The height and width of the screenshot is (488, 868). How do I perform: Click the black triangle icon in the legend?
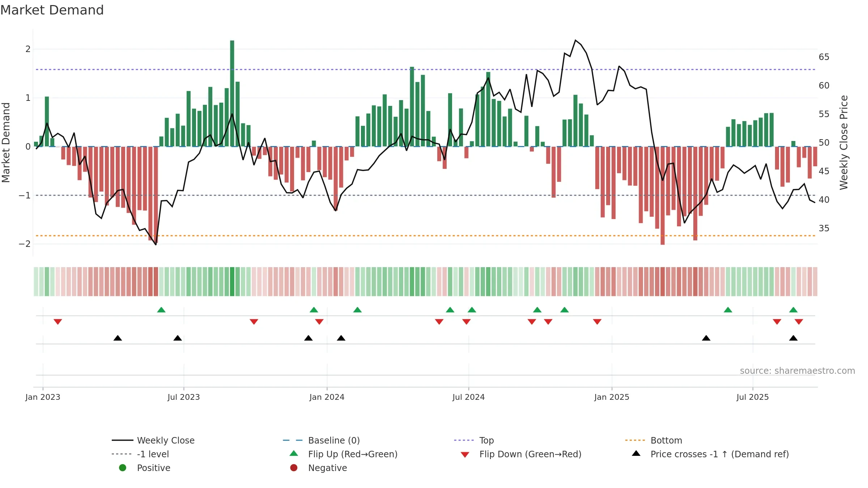636,453
